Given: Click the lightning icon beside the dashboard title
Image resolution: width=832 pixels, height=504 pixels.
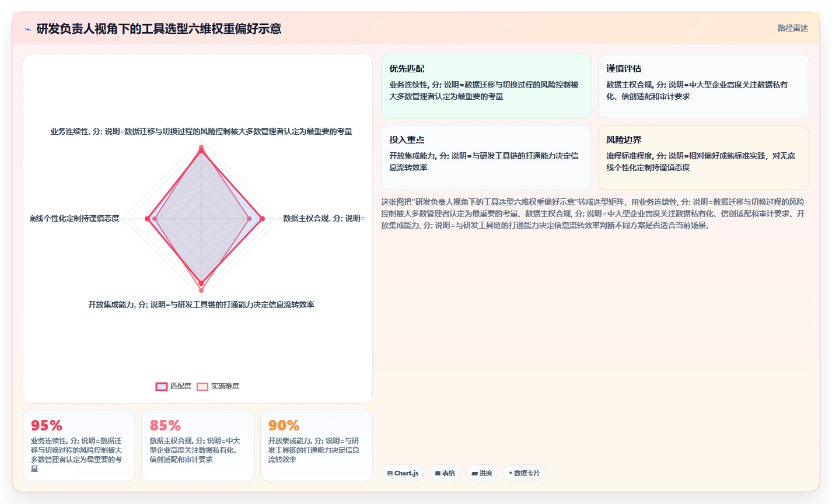Looking at the screenshot, I should pos(27,29).
